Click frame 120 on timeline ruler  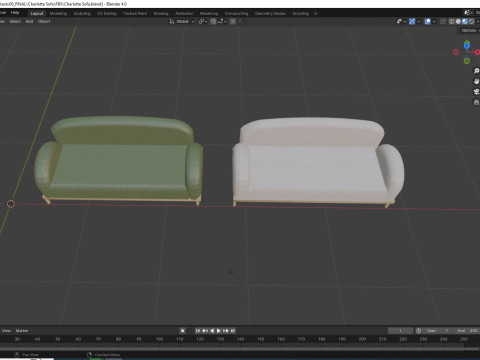pos(200,339)
